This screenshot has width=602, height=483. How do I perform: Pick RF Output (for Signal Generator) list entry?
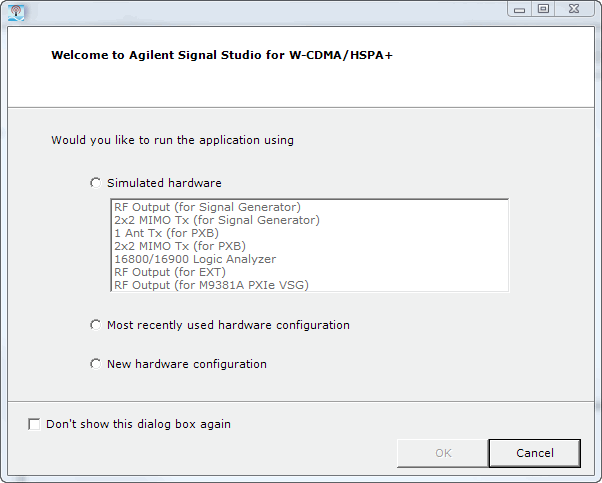coord(207,207)
